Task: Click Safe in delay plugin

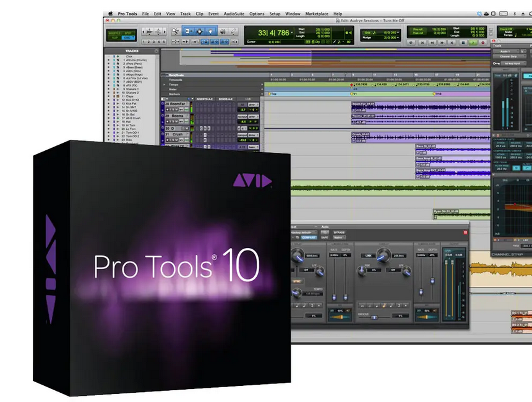Action: pos(324,237)
